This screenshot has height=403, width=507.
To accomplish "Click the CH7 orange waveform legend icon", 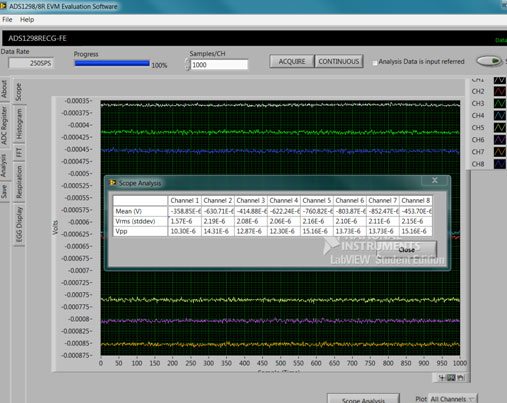I will click(x=500, y=152).
